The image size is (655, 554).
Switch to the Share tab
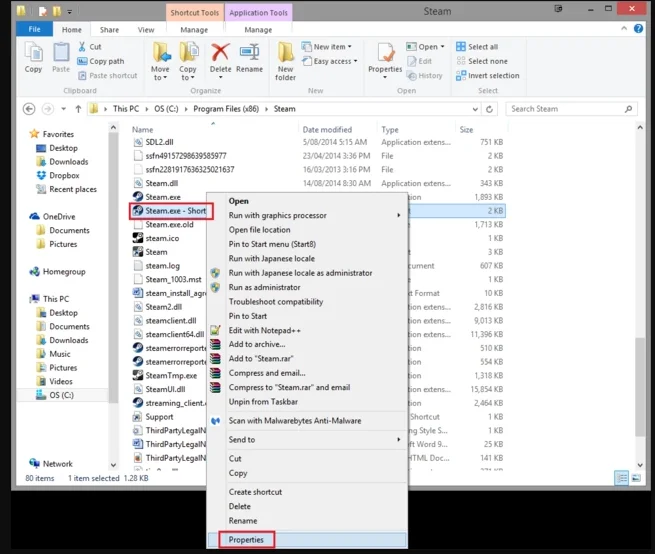pos(109,30)
